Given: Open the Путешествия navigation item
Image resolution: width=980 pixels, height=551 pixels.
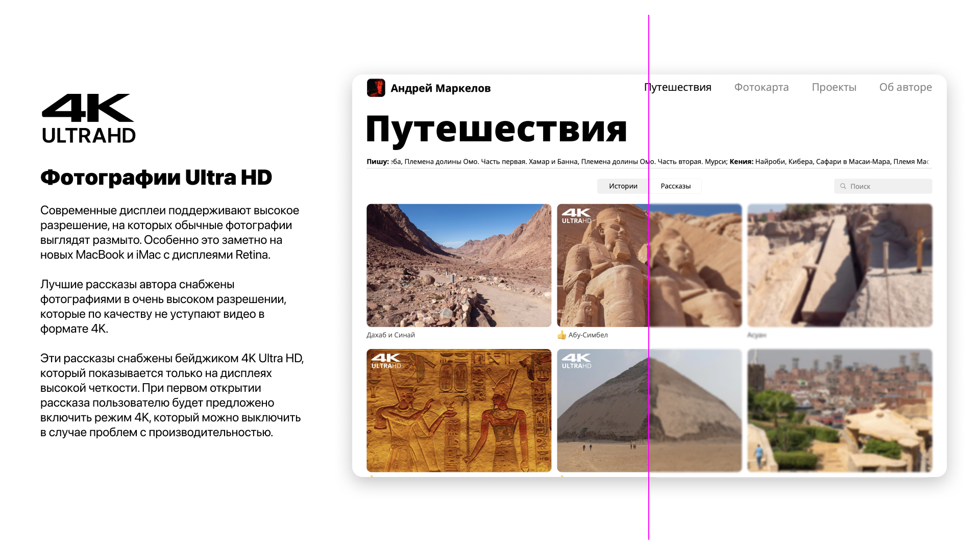Looking at the screenshot, I should (678, 87).
